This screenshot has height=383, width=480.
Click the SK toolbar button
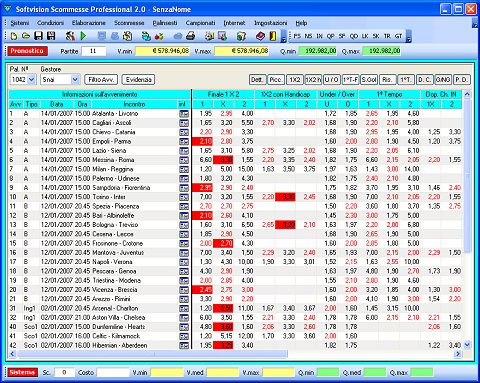pyautogui.click(x=376, y=36)
